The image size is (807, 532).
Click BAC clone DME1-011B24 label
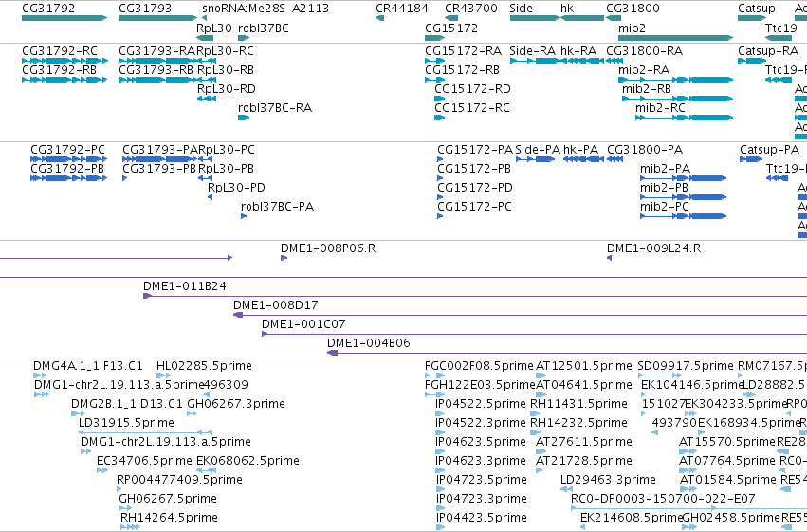(185, 286)
